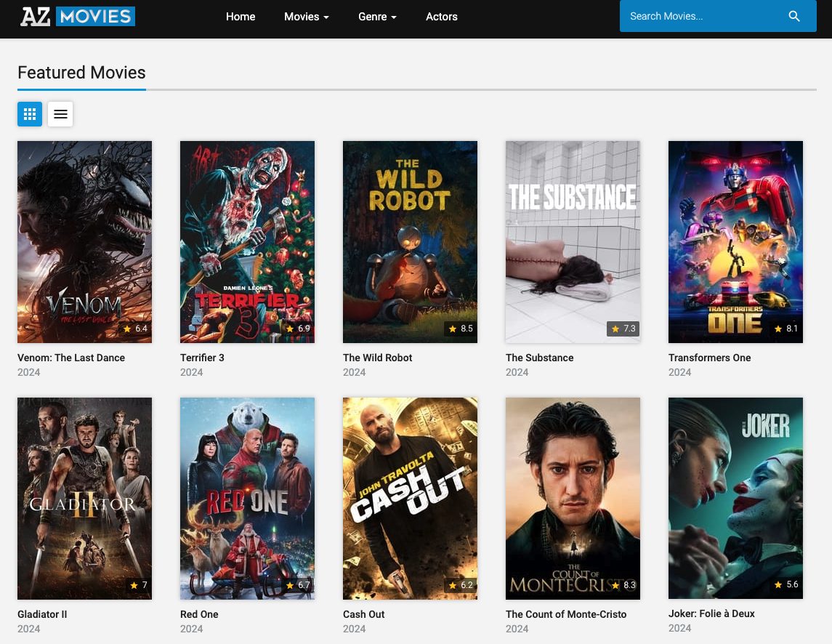Open the Terrifier 3 title link
Viewport: 832px width, 644px height.
click(x=202, y=358)
